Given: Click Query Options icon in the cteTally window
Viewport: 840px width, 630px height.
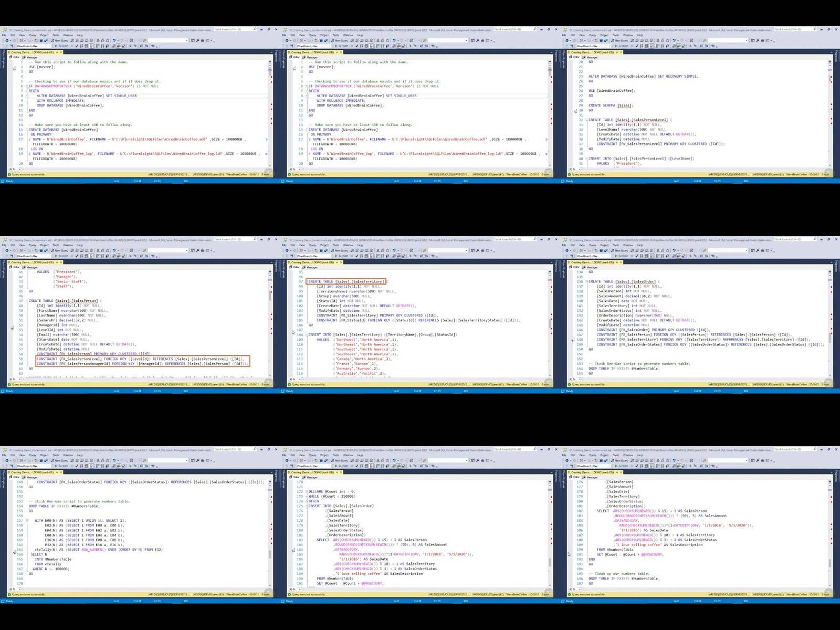Looking at the screenshot, I should pyautogui.click(x=86, y=466).
